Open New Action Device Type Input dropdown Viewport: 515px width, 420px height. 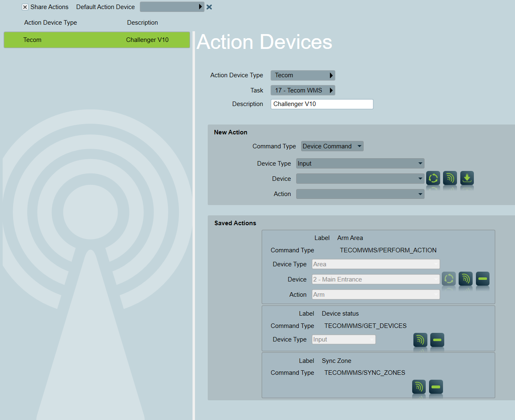point(360,164)
